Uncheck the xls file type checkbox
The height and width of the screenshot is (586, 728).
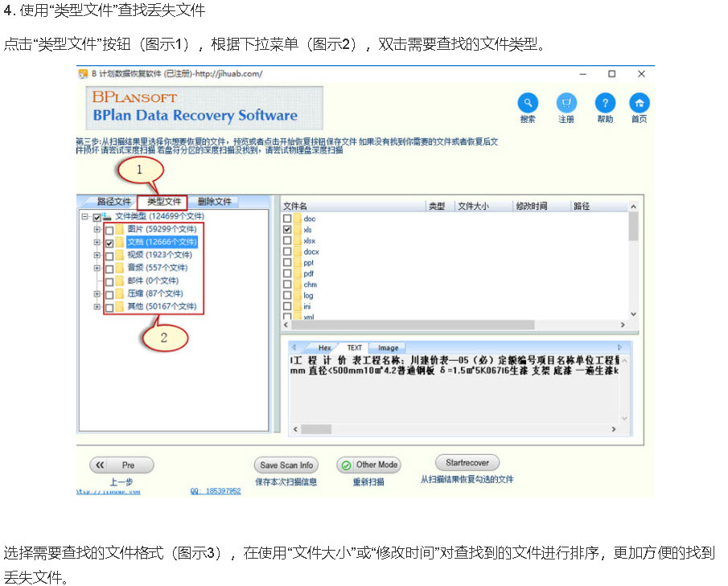click(x=287, y=230)
